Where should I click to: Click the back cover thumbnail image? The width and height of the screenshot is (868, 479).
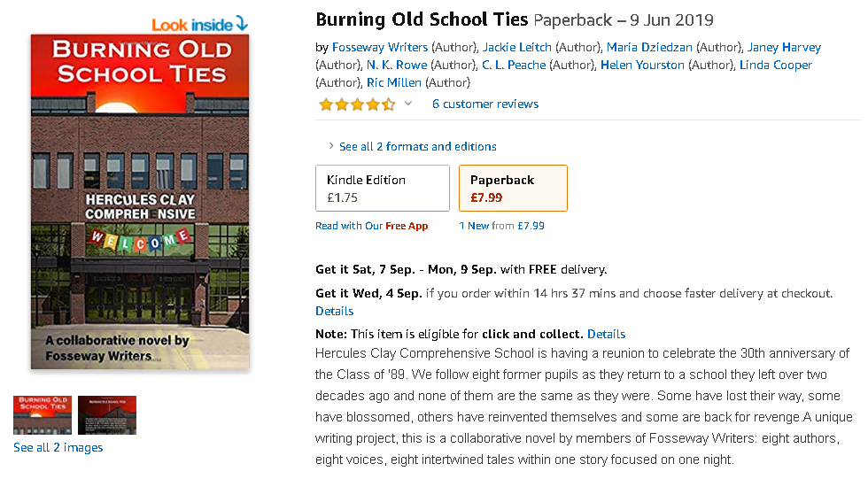(x=107, y=415)
